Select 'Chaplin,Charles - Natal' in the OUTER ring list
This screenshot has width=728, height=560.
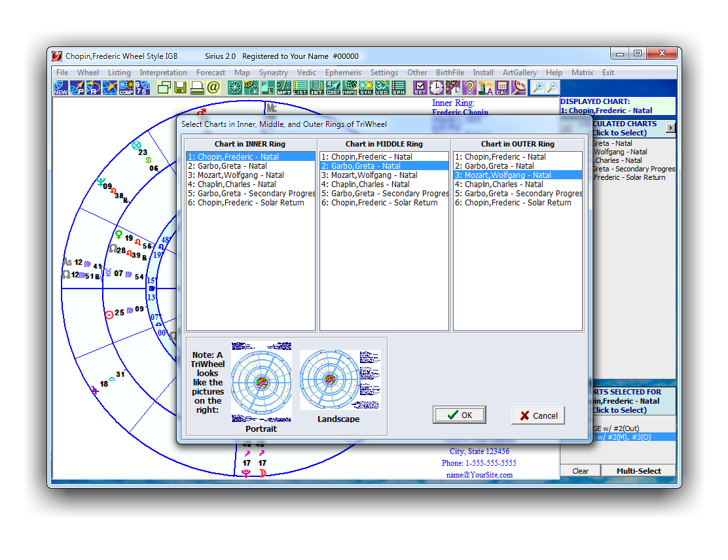pos(518,184)
